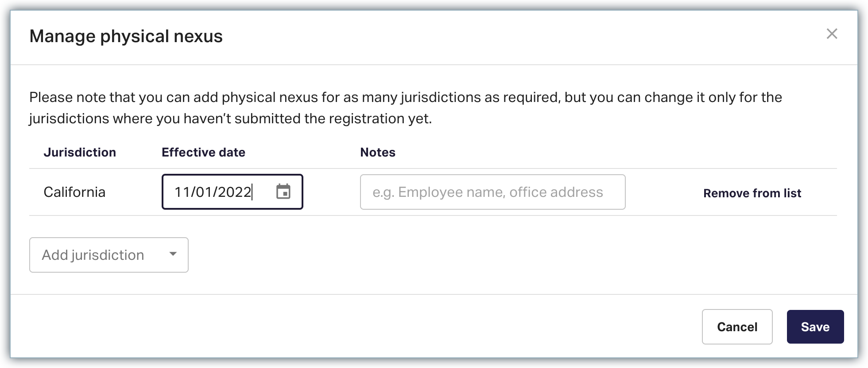Click the Manage physical nexus title
Image resolution: width=868 pixels, height=368 pixels.
126,36
